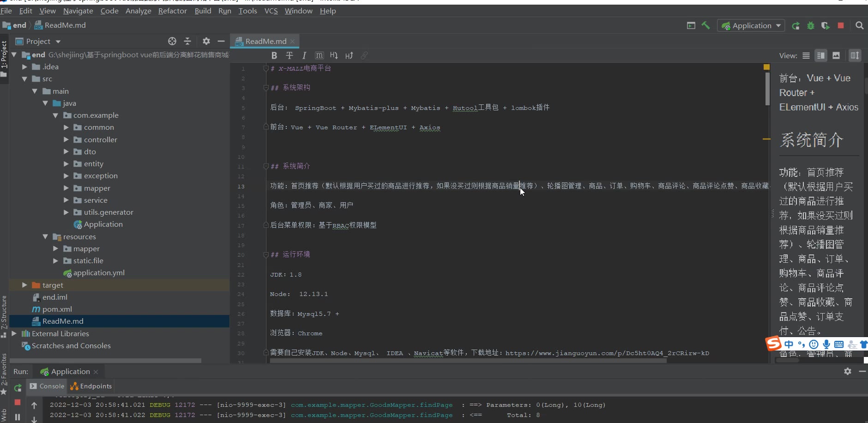Click the insert link icon in markdown toolbar
This screenshot has width=868, height=423.
click(x=364, y=55)
